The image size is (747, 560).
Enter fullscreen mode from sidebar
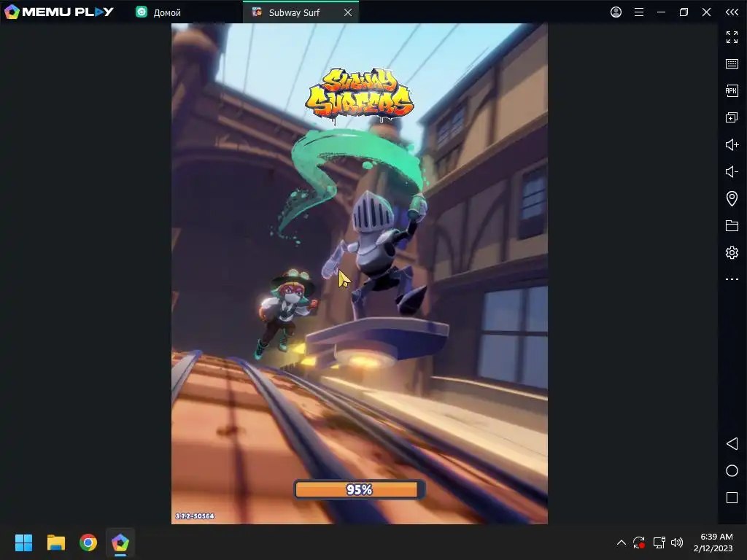[x=732, y=36]
